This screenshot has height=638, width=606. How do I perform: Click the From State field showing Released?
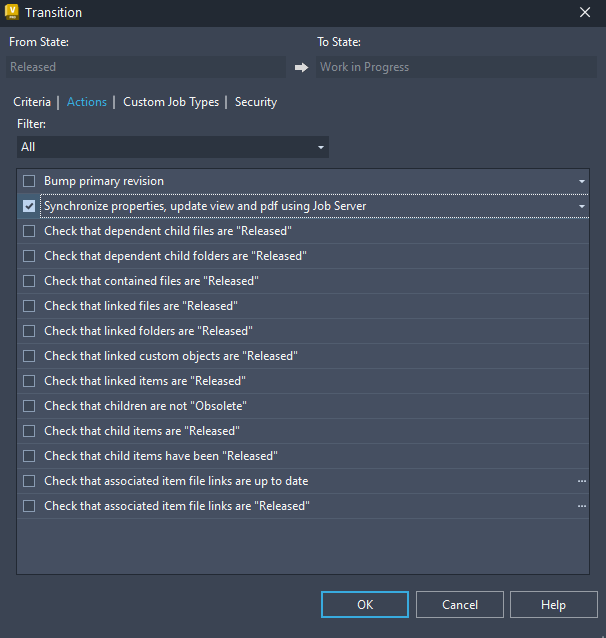click(147, 67)
